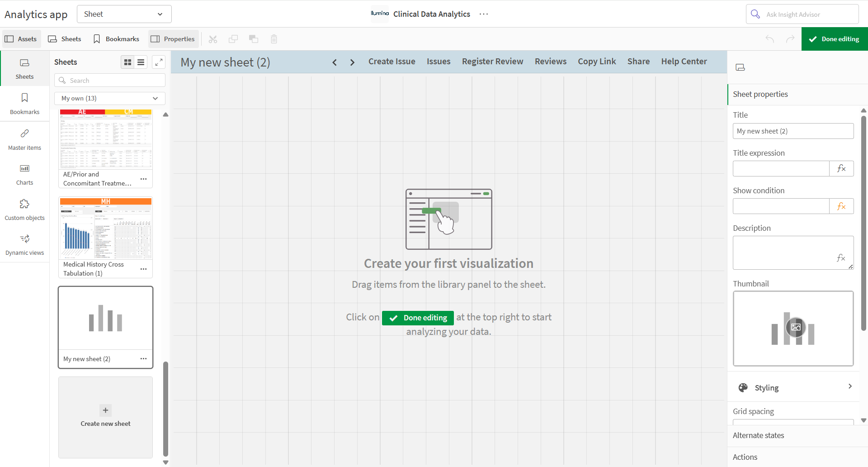868x467 pixels.
Task: Click the sheets Search field
Action: [x=110, y=80]
